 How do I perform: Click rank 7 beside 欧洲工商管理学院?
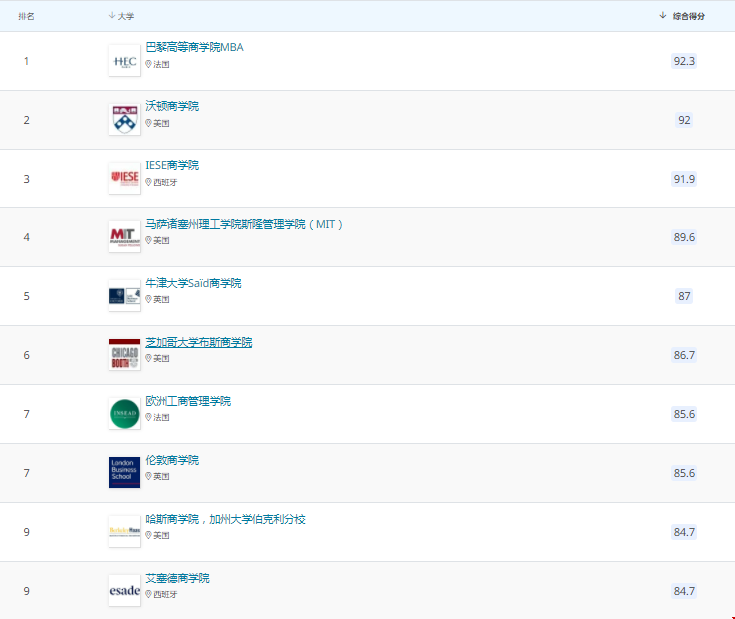click(x=27, y=414)
